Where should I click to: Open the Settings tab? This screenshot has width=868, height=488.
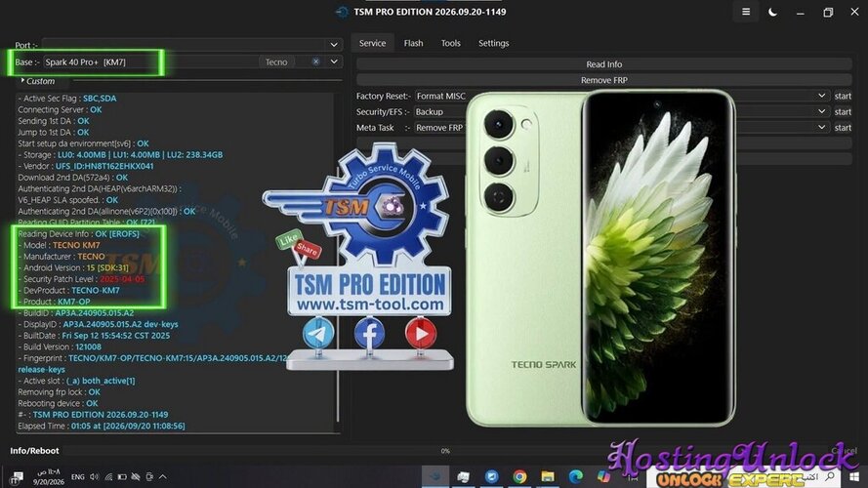tap(493, 43)
